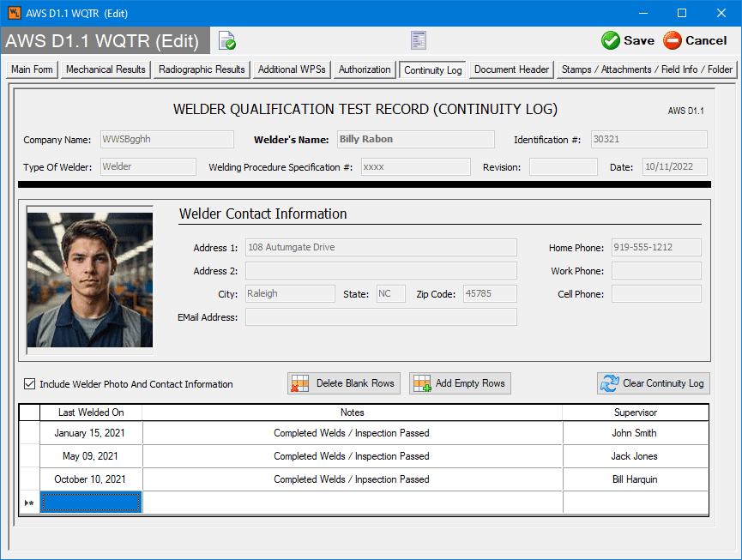
Task: Click the form report icon at top center
Action: tap(419, 40)
